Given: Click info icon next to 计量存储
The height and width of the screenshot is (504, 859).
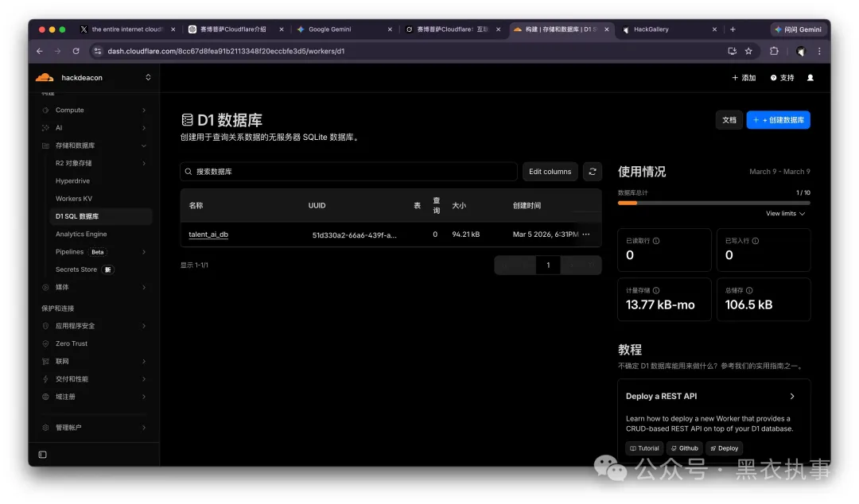Looking at the screenshot, I should pos(656,291).
